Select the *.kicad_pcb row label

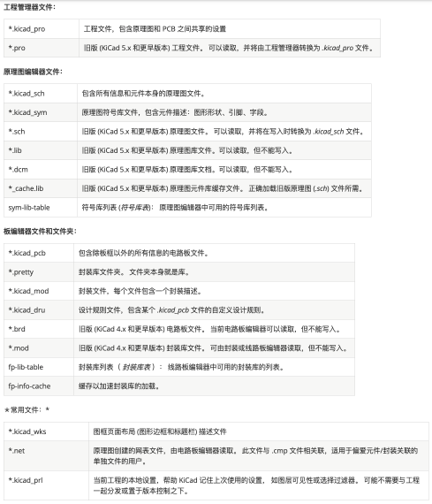click(39, 253)
